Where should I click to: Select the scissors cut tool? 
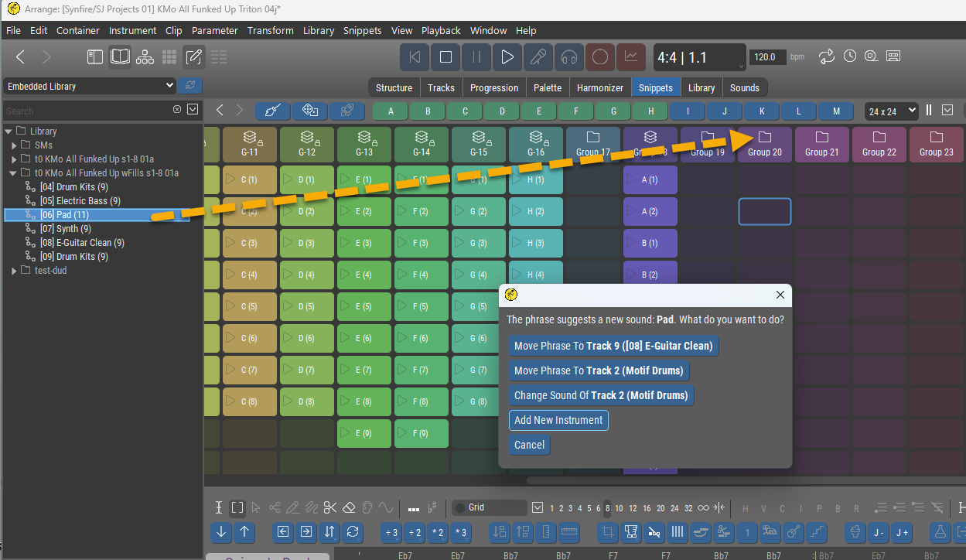coord(330,508)
